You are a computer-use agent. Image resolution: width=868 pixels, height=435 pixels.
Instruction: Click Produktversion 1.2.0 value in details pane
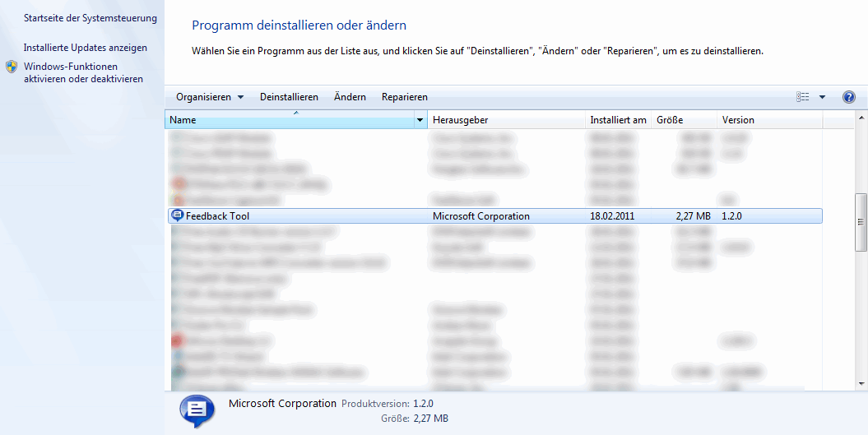tap(423, 404)
